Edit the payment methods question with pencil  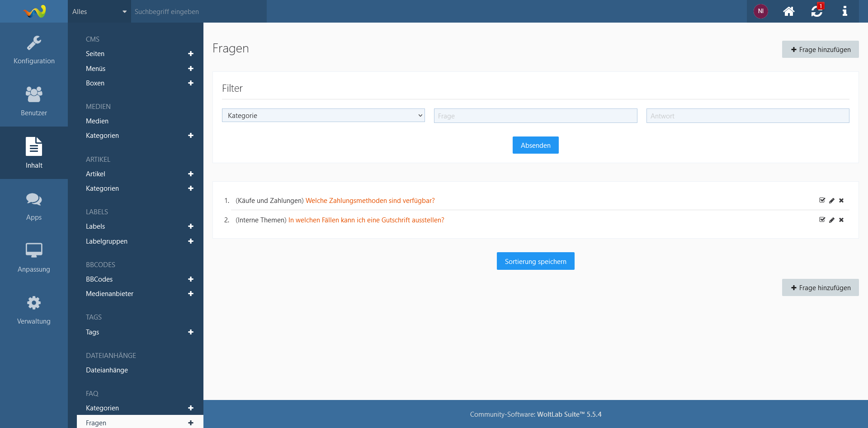831,201
